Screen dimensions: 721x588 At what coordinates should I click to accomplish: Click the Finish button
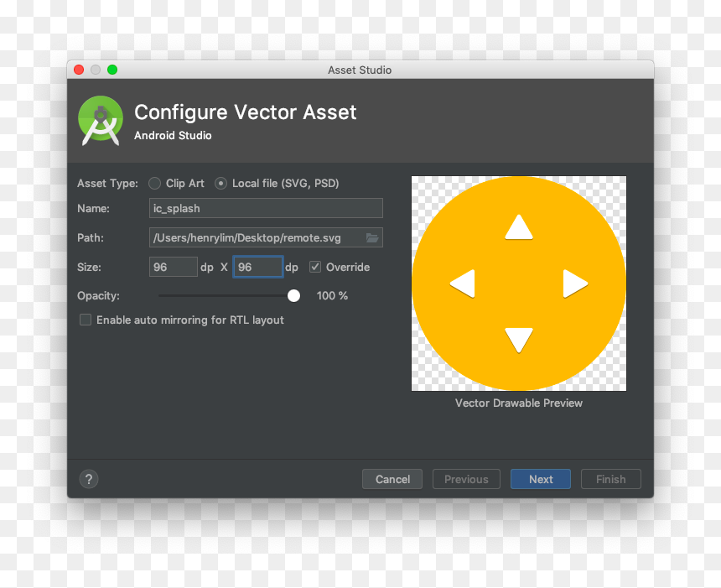(x=610, y=480)
